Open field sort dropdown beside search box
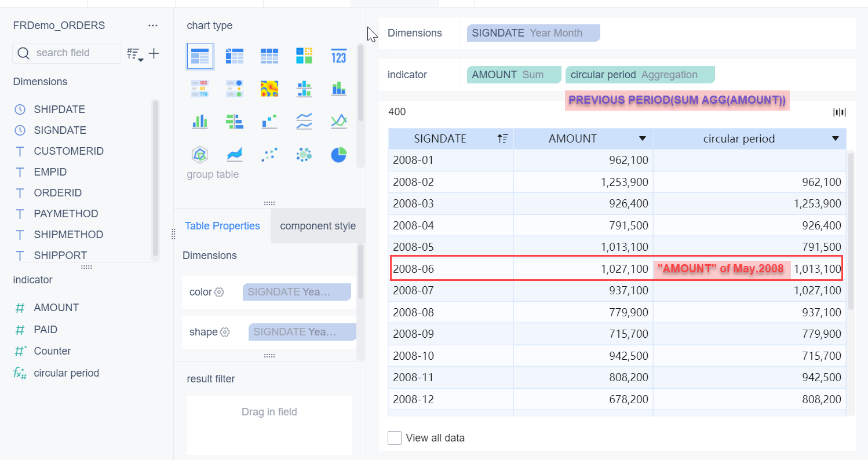 (x=135, y=54)
